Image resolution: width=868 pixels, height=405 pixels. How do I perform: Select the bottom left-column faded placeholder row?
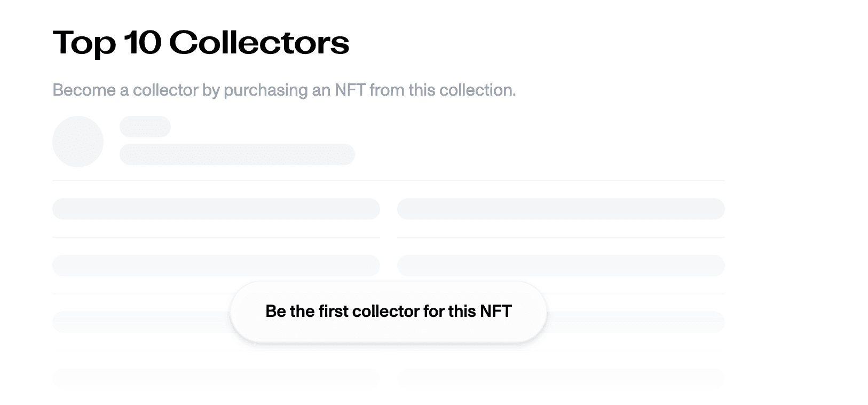click(216, 378)
